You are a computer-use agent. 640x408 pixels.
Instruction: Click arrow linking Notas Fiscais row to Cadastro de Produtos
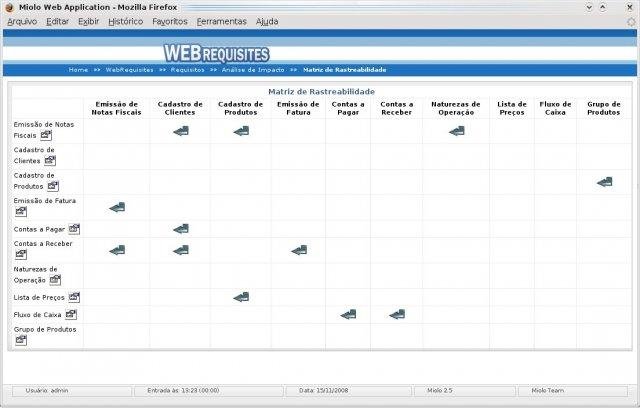pos(241,131)
